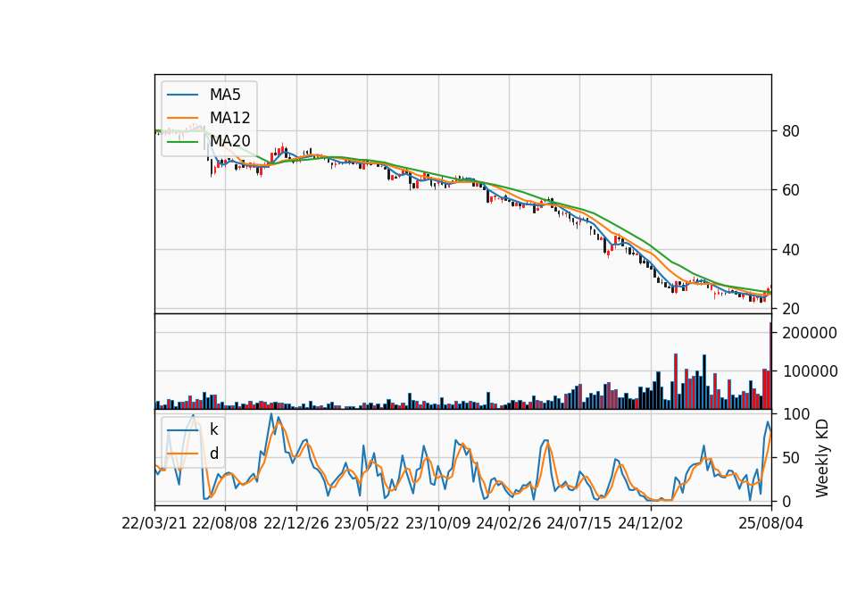Screen dimensions: 857x616
Task: Click the KD axis label 0
Action: click(786, 501)
